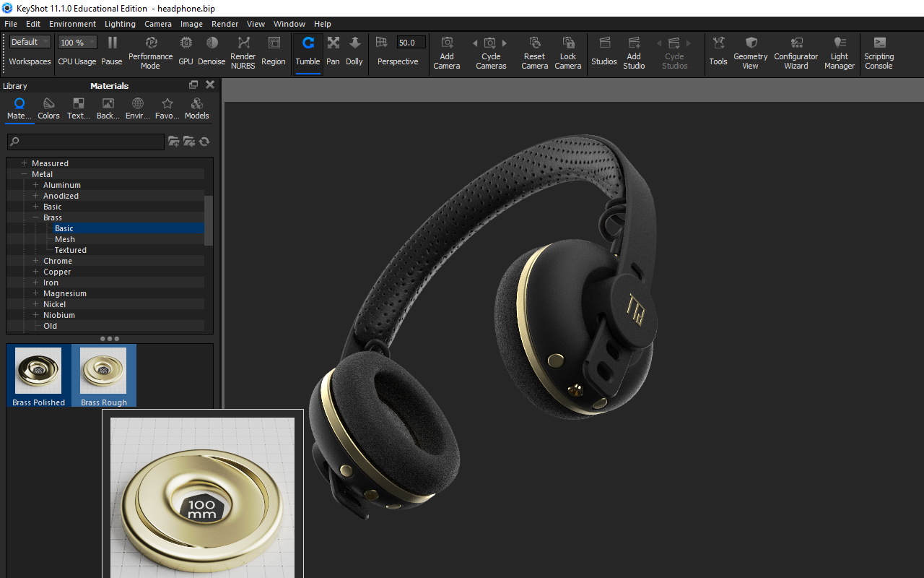Open the Render menu
Screen dimensions: 924x578
click(x=225, y=24)
